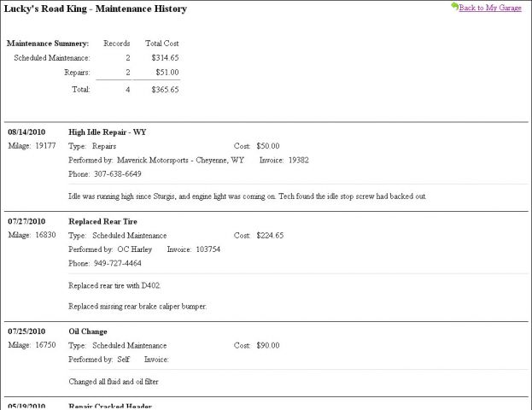The width and height of the screenshot is (532, 410).
Task: Click invoice number 103754
Action: coord(208,249)
